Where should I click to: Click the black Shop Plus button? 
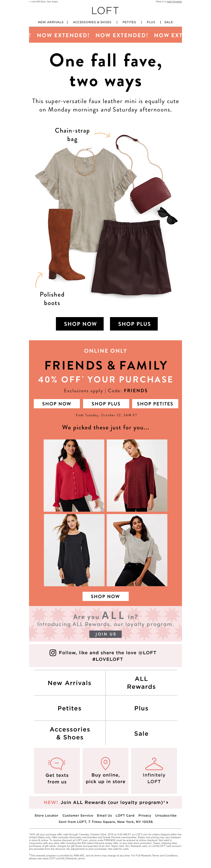(134, 323)
